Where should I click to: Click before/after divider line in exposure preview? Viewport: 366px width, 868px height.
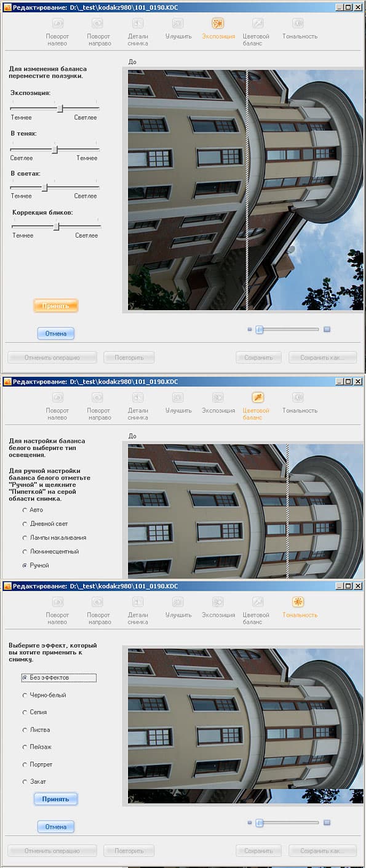tap(247, 190)
